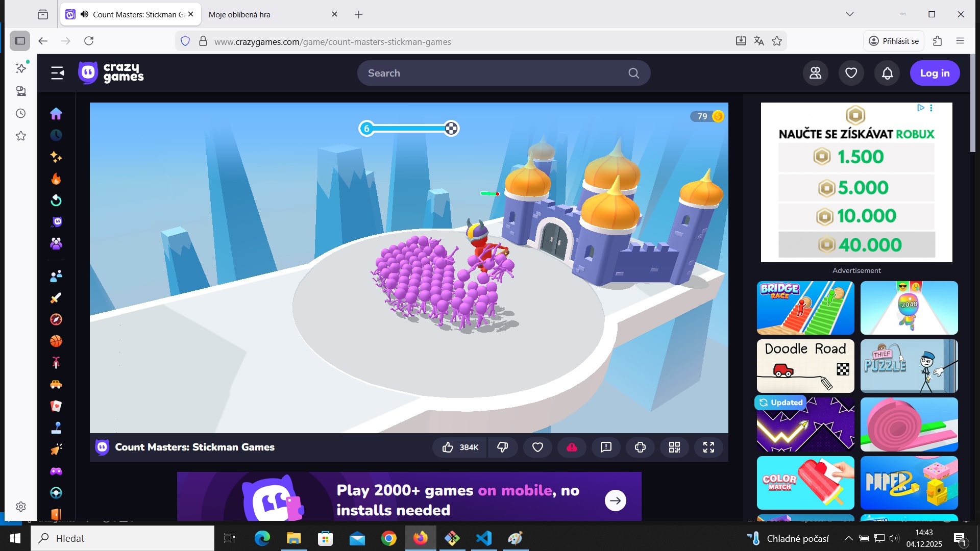Open a new browser tab
The width and height of the screenshot is (980, 551).
click(358, 14)
